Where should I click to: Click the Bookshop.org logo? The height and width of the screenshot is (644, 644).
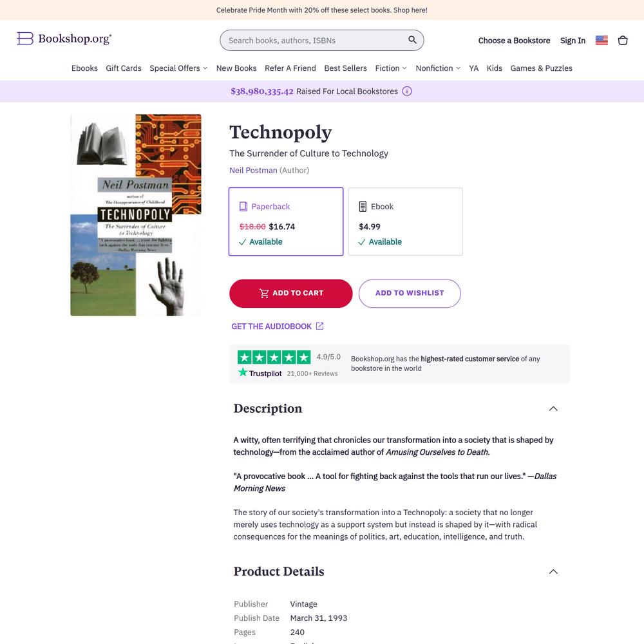[64, 39]
